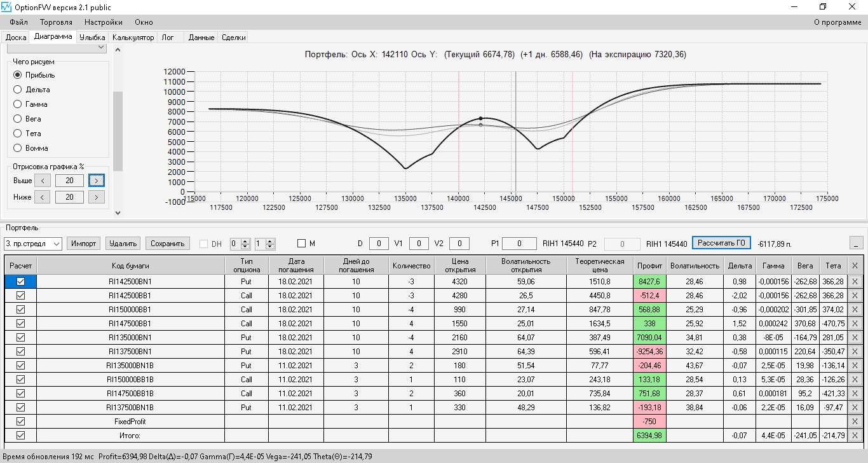Switch to the Калькулятор tab
Viewport: 868px width, 463px height.
(133, 38)
